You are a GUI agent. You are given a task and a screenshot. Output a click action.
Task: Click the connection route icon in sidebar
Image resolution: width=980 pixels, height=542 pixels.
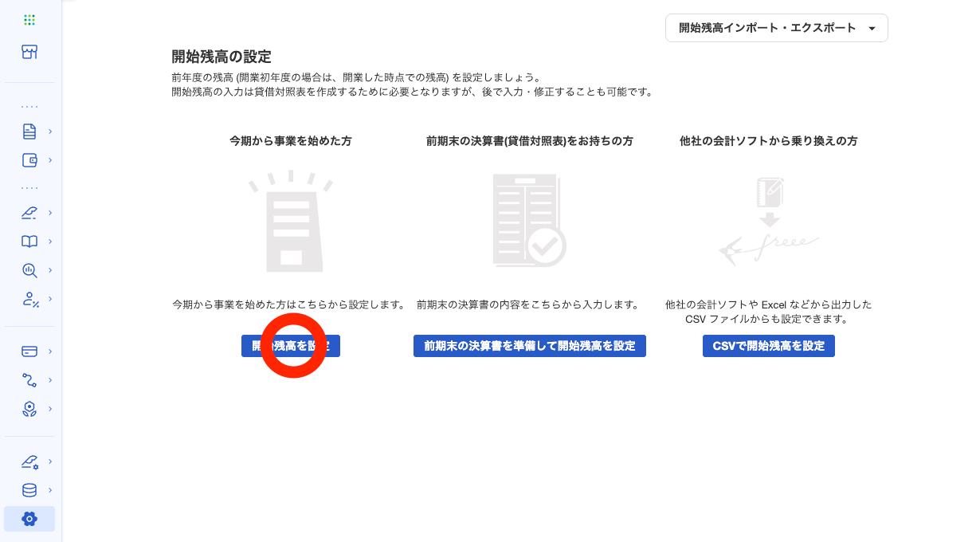[29, 380]
